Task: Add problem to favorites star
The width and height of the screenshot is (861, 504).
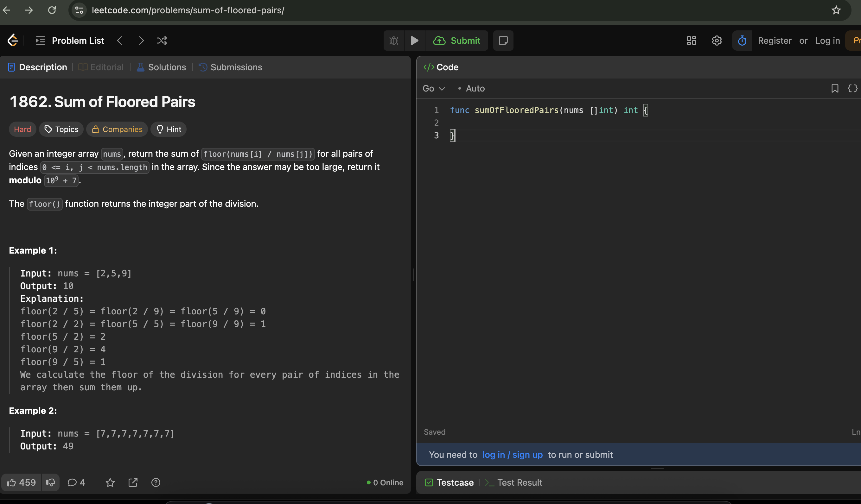Action: (x=110, y=482)
